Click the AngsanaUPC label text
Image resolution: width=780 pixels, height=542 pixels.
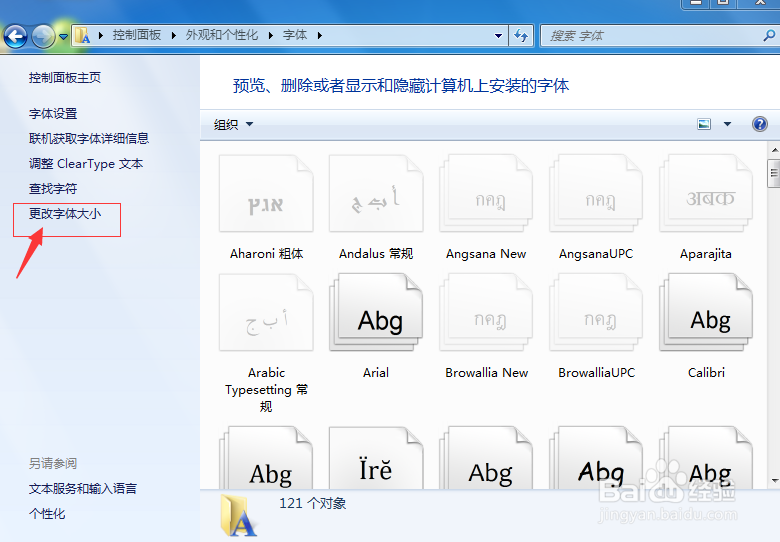pyautogui.click(x=596, y=254)
